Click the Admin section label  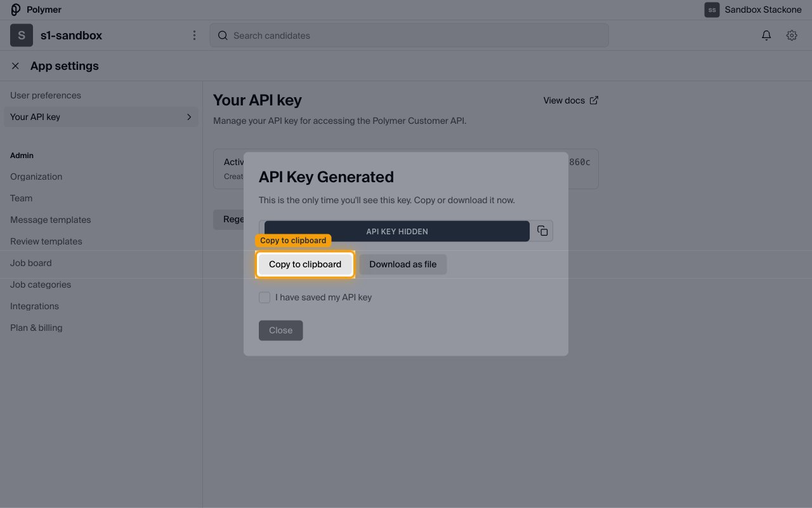(x=22, y=156)
